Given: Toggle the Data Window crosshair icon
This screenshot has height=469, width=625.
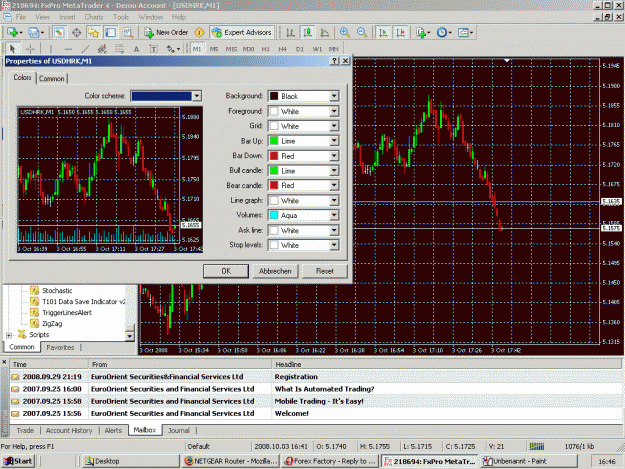Looking at the screenshot, I should pos(76,33).
